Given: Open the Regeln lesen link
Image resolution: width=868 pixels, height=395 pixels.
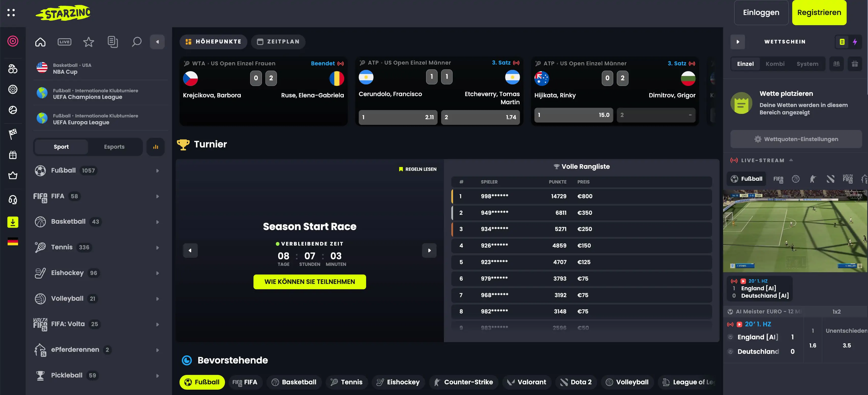Looking at the screenshot, I should pyautogui.click(x=417, y=169).
